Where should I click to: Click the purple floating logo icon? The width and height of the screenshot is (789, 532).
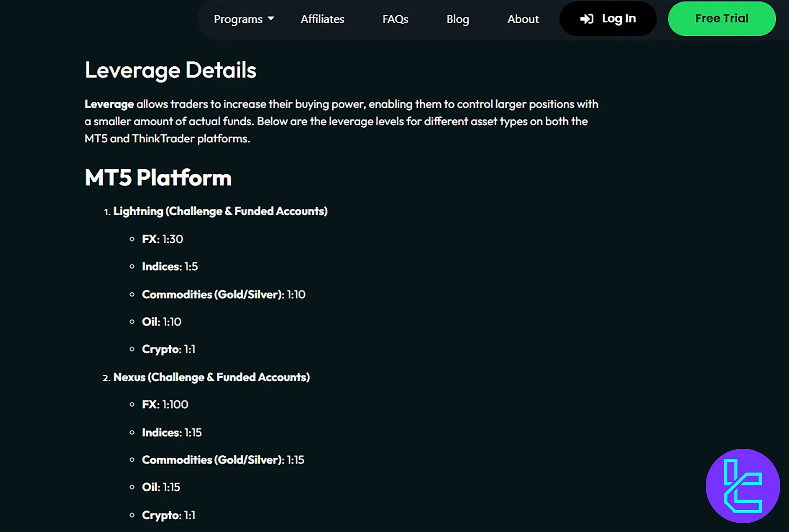pyautogui.click(x=743, y=486)
